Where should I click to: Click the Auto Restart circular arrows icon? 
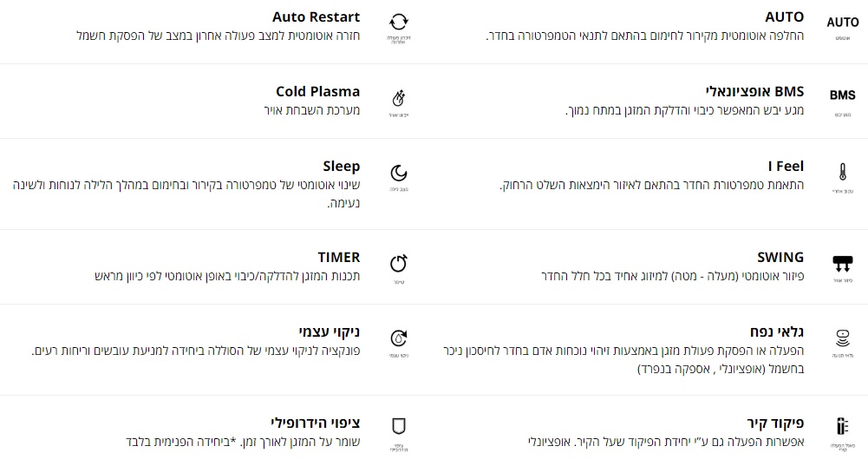pos(399,23)
